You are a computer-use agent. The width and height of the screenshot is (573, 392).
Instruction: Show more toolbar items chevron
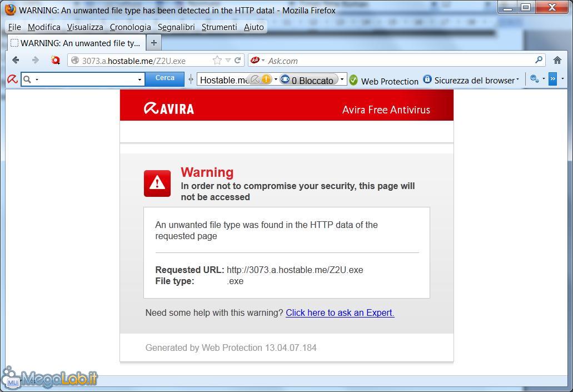(x=552, y=78)
